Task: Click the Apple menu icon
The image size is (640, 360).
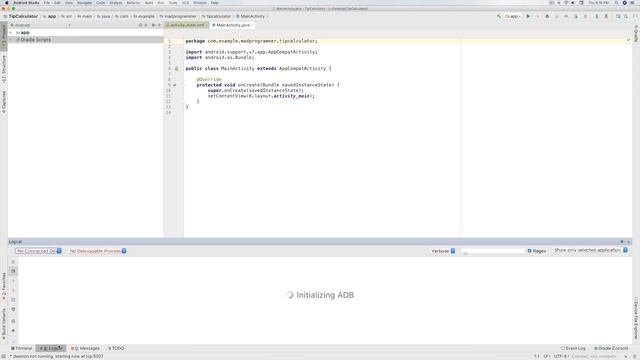Action: 7,2
